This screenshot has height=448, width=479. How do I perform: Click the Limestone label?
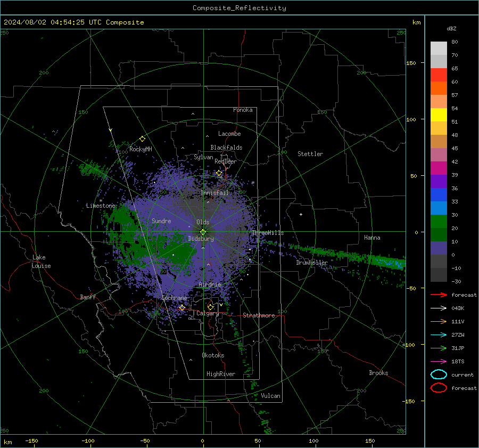pyautogui.click(x=101, y=206)
